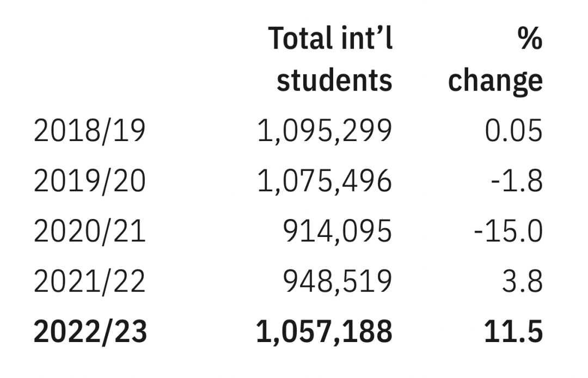This screenshot has width=588, height=378.
Task: Click the 'Total int'l students' column header
Action: [330, 59]
